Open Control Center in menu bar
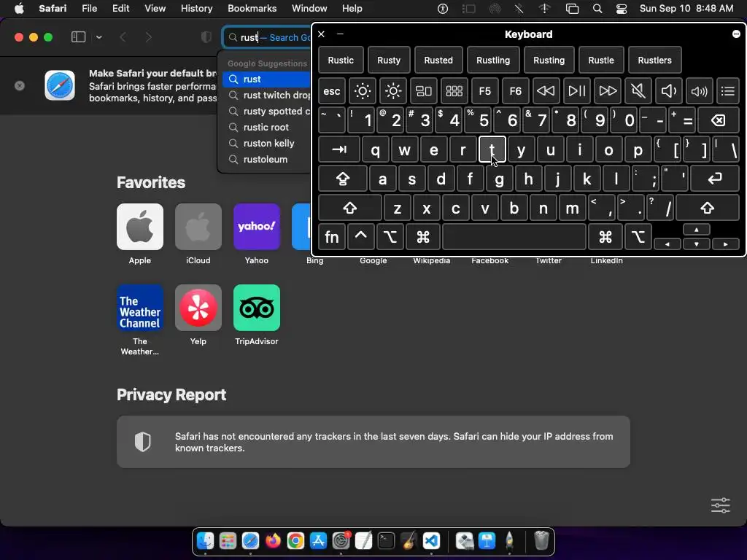Image resolution: width=747 pixels, height=560 pixels. pyautogui.click(x=622, y=9)
